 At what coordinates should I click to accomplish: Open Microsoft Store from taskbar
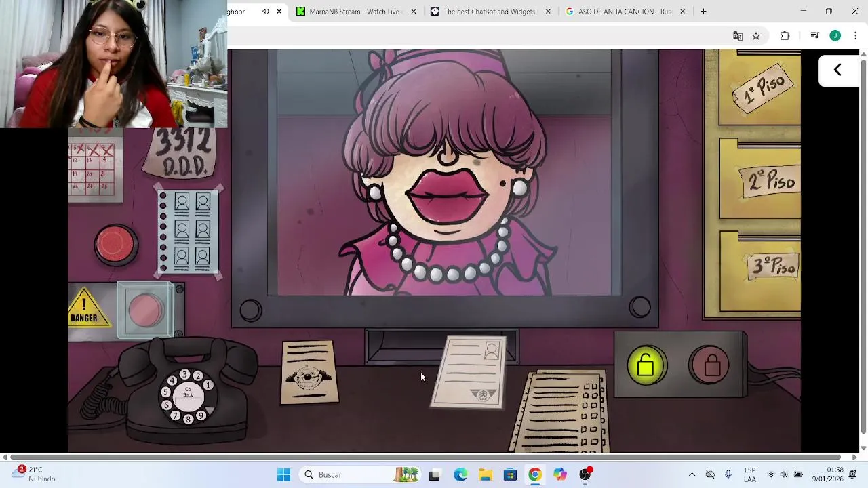[510, 474]
